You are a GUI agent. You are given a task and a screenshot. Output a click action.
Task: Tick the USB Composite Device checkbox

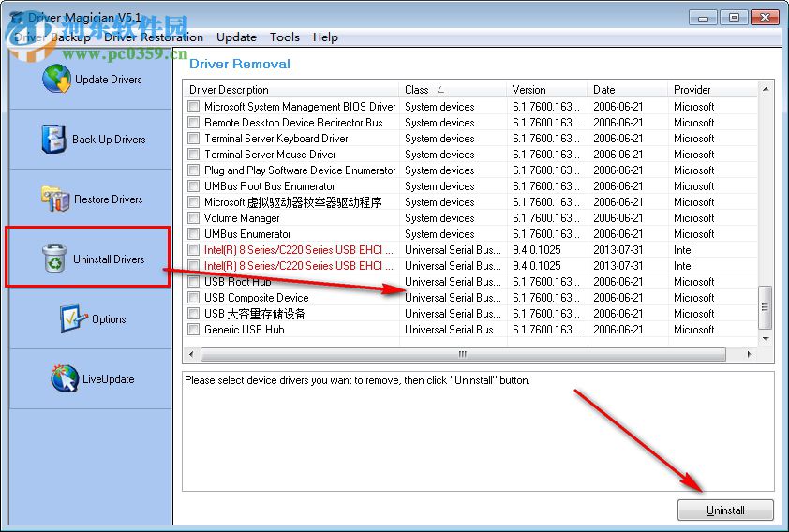click(193, 298)
